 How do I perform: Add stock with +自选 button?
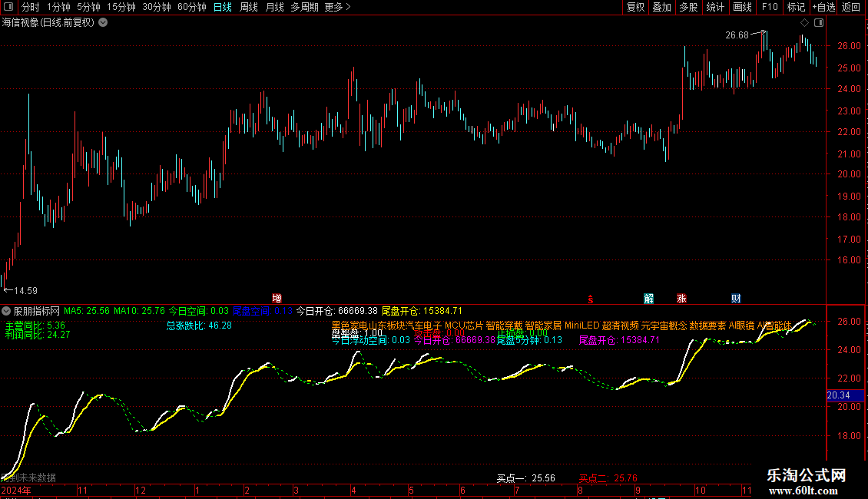(823, 7)
